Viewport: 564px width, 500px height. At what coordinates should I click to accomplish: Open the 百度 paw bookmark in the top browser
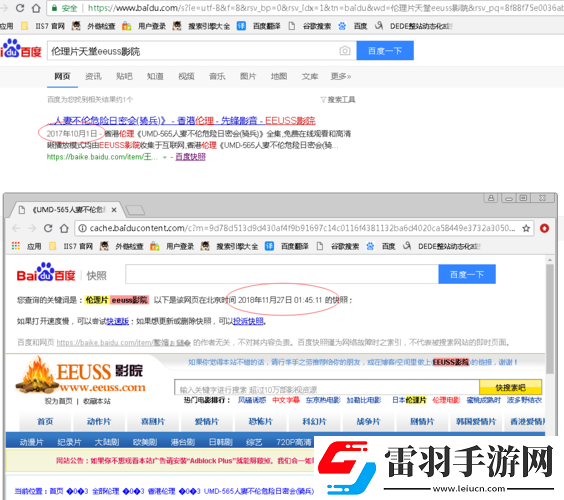[352, 26]
